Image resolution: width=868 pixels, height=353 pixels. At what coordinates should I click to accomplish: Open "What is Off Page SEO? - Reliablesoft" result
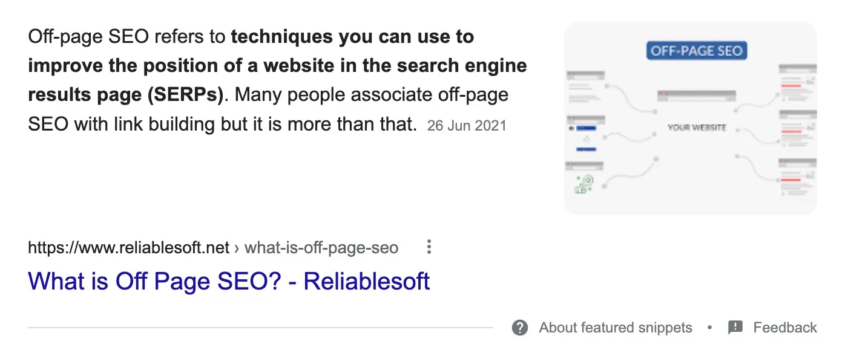click(x=229, y=282)
